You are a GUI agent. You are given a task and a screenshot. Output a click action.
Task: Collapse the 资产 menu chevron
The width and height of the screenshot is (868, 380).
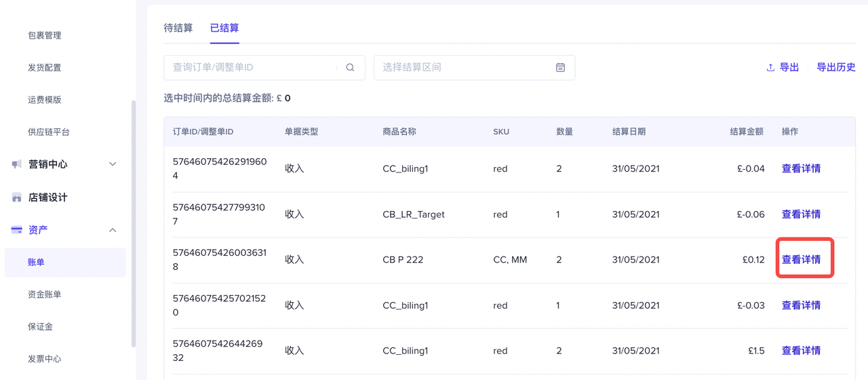pos(113,230)
